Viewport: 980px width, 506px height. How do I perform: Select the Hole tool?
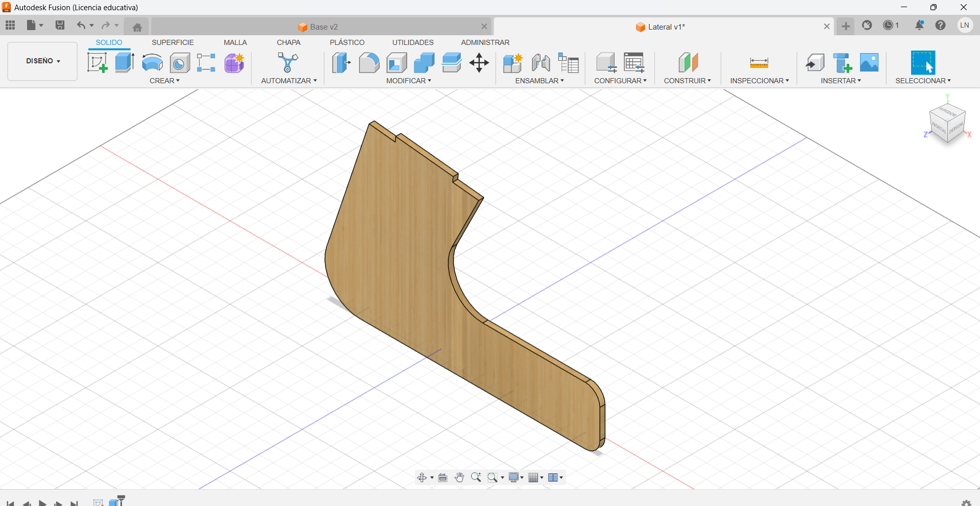(180, 63)
